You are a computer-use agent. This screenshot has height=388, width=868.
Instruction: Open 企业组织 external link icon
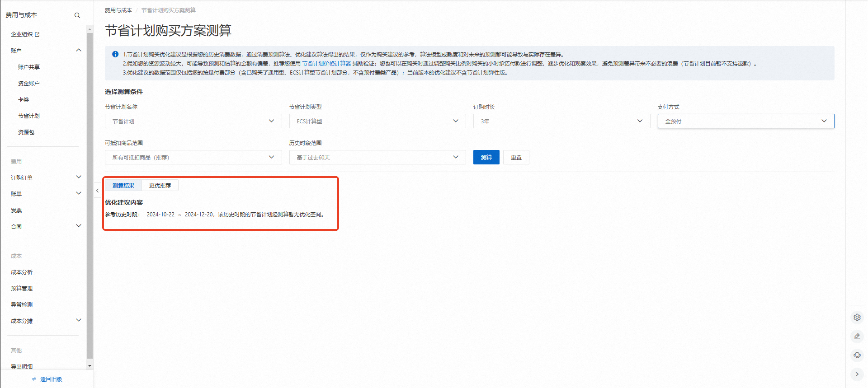[x=37, y=34]
